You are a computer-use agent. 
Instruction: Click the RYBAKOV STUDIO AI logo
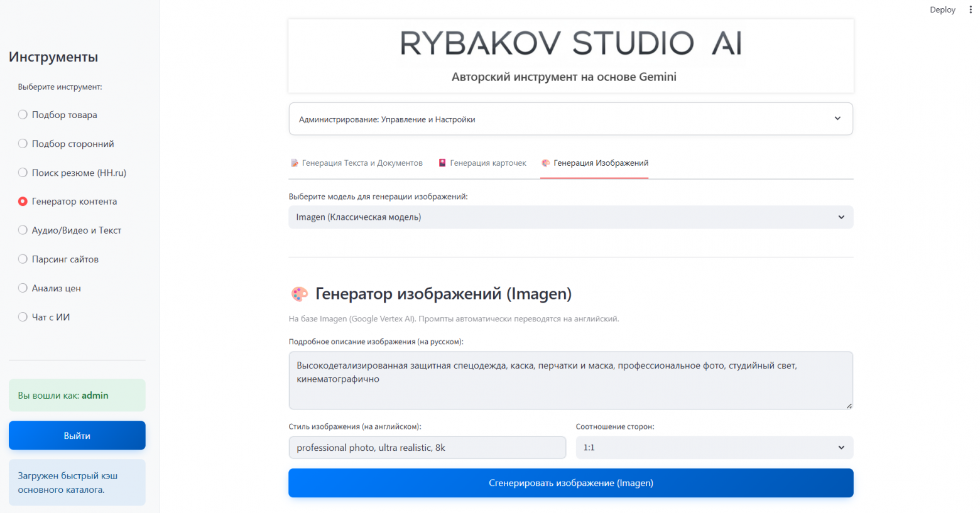[x=571, y=43]
